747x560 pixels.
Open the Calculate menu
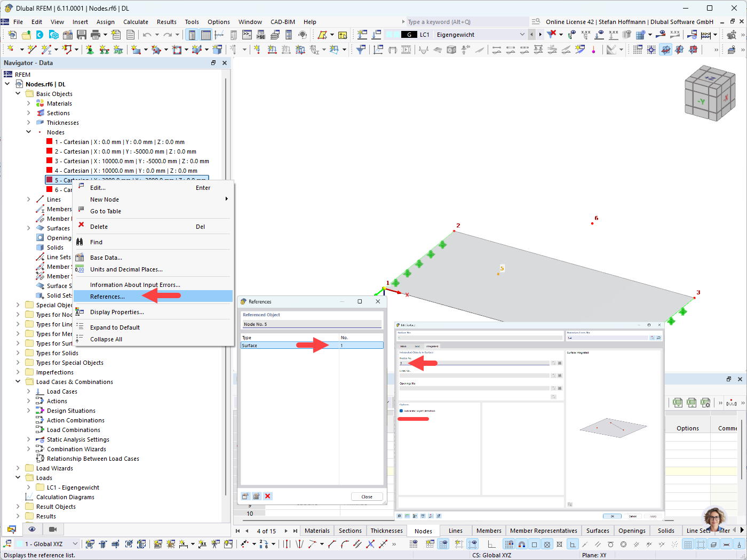[136, 22]
